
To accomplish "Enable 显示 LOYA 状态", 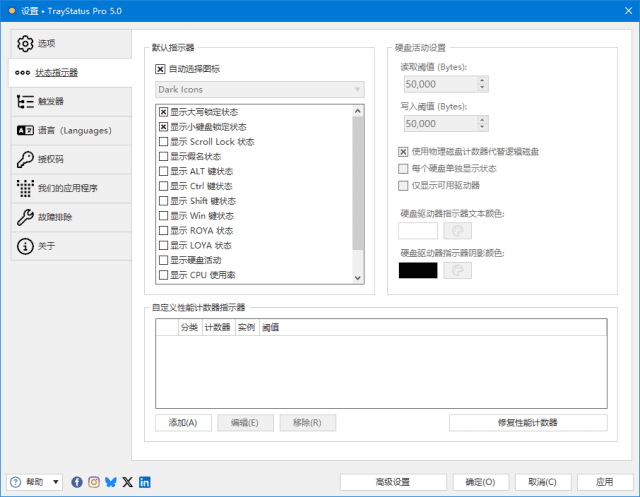I will tap(163, 245).
